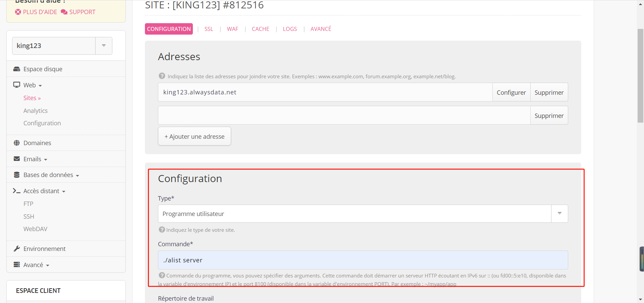Click the help icon beside address instructions

pos(162,76)
